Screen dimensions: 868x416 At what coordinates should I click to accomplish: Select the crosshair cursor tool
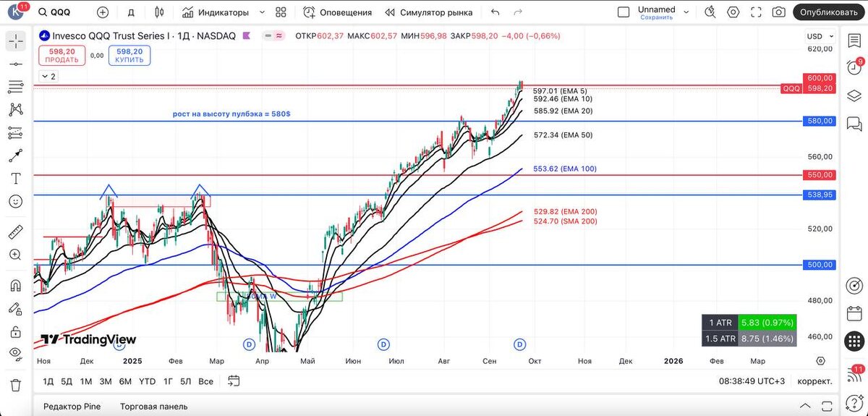click(x=15, y=41)
